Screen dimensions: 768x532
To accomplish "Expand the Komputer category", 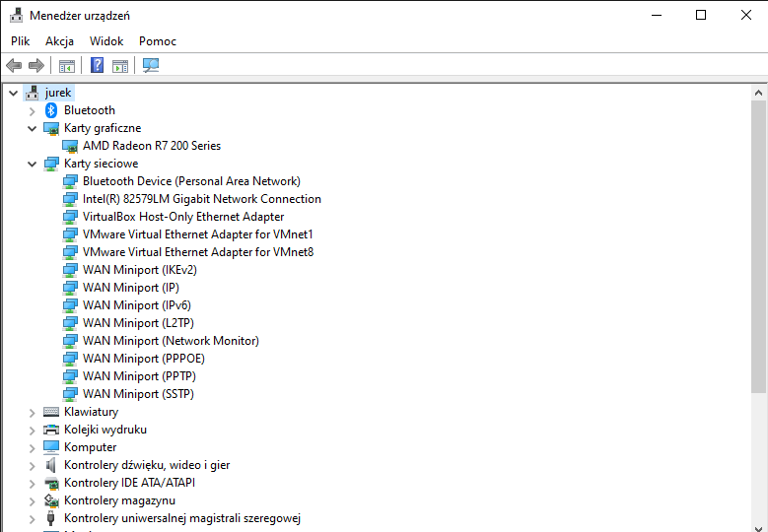I will (x=33, y=448).
